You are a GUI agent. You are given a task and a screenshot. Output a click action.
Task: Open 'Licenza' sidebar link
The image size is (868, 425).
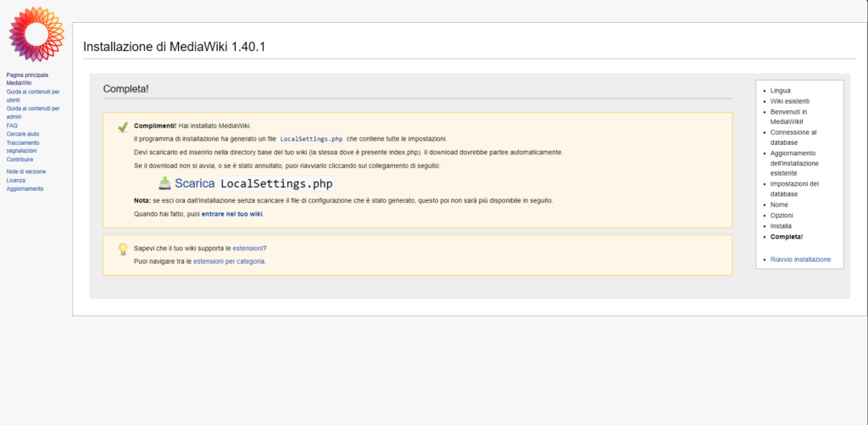click(15, 180)
